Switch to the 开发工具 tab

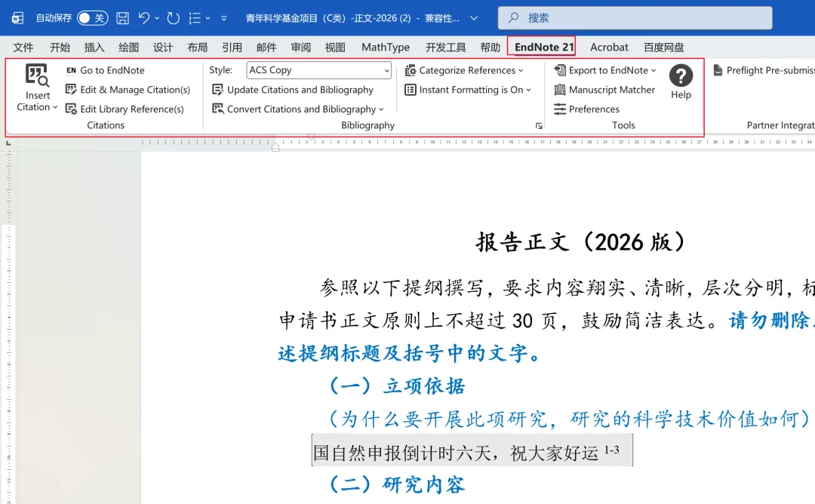pyautogui.click(x=445, y=48)
